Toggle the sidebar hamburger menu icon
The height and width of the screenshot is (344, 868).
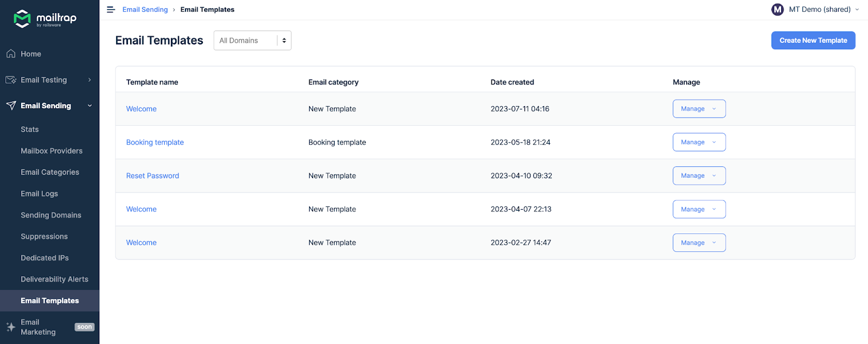pos(111,10)
